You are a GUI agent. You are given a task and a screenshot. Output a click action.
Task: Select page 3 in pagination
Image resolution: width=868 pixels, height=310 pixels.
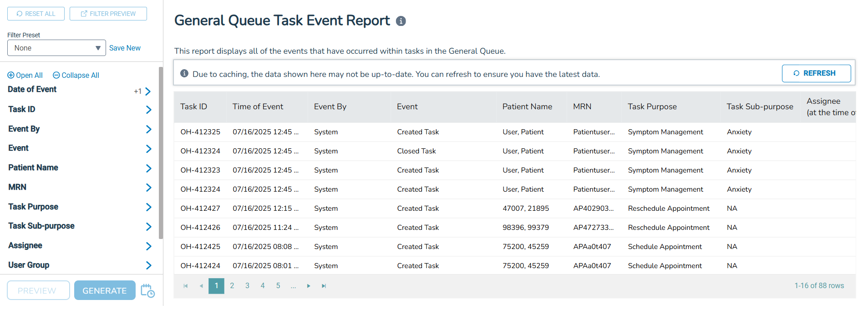point(247,286)
